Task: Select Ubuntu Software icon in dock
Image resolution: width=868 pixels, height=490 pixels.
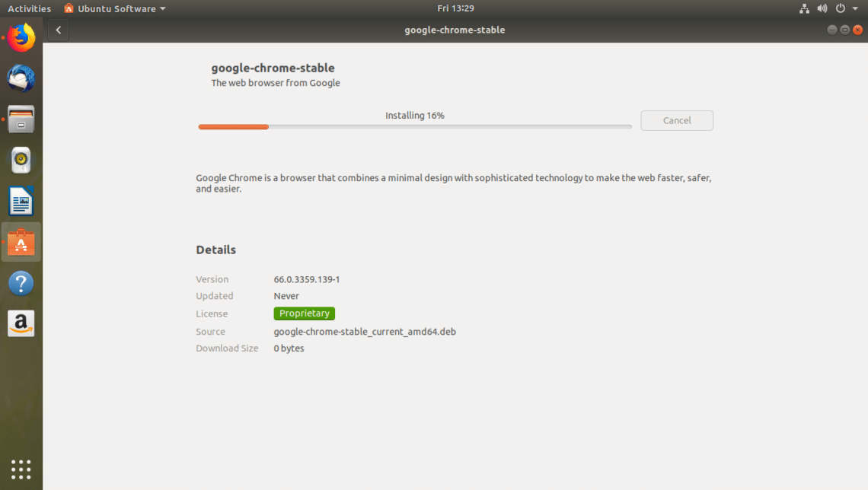Action: point(21,242)
